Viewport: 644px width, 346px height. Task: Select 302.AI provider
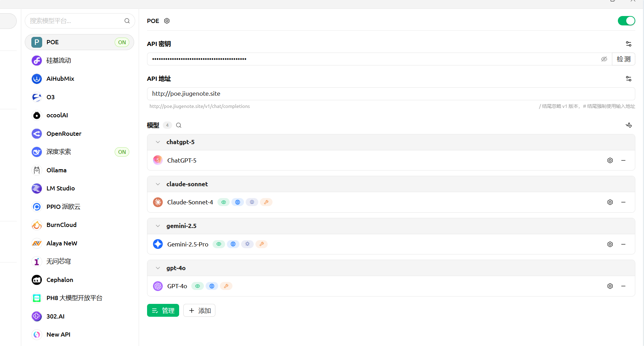pyautogui.click(x=79, y=316)
